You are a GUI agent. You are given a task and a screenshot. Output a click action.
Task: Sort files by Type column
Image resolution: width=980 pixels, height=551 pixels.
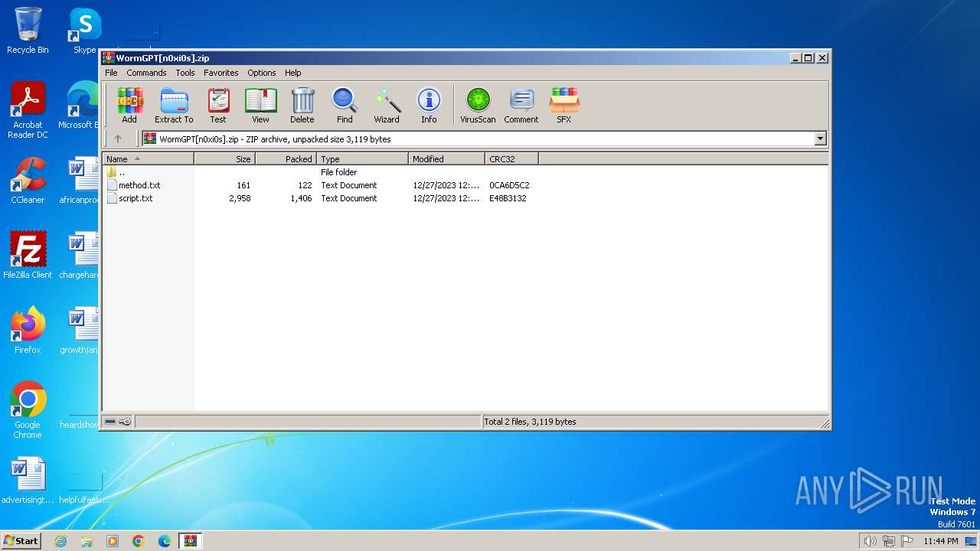(x=362, y=159)
